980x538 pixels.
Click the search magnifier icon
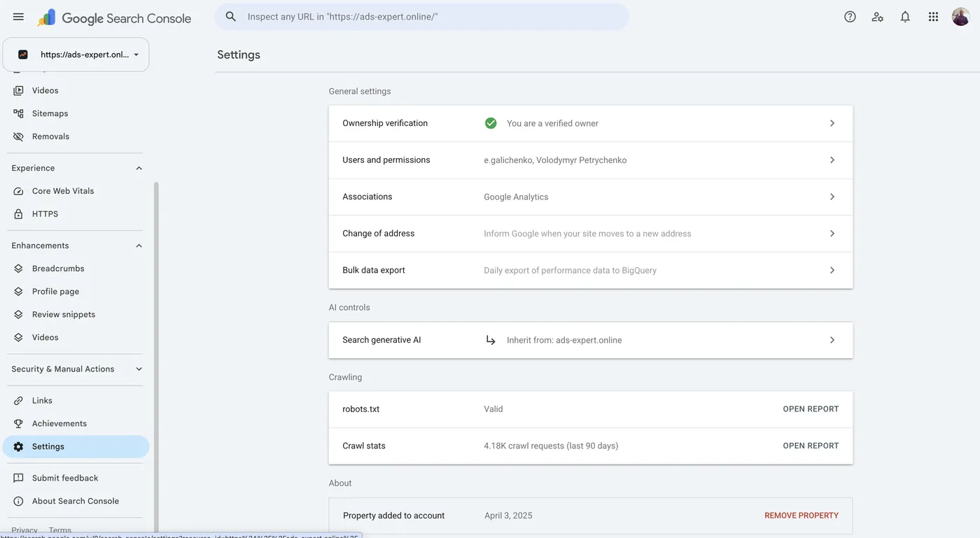(231, 17)
